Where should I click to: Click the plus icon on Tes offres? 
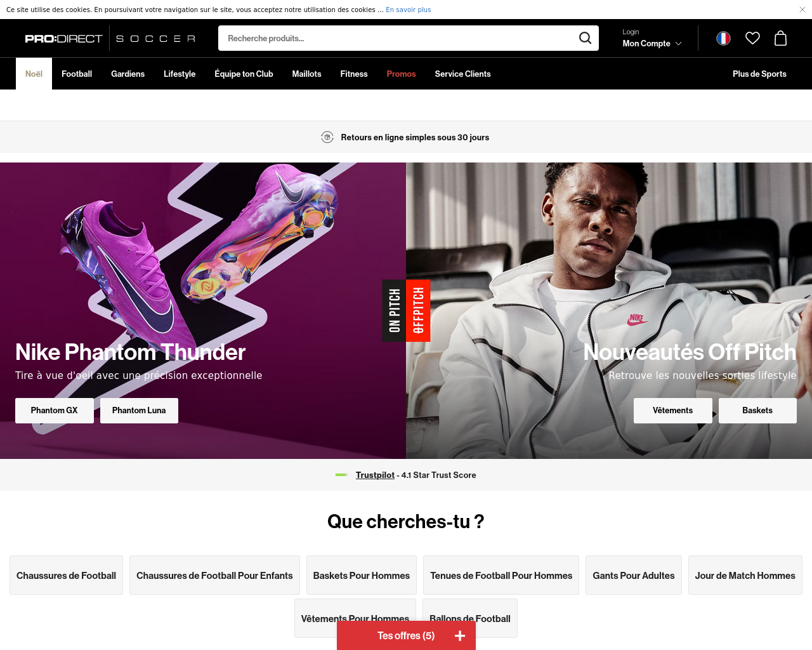(x=460, y=635)
